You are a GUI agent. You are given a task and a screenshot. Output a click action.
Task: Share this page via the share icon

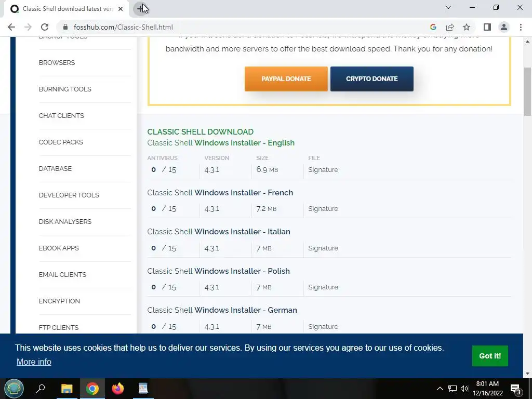pos(450,27)
